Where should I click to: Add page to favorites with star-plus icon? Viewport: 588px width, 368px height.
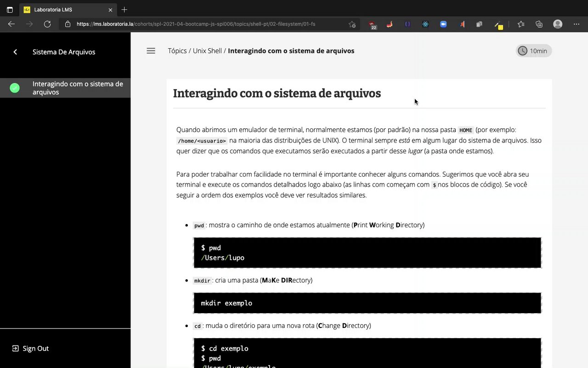[352, 24]
